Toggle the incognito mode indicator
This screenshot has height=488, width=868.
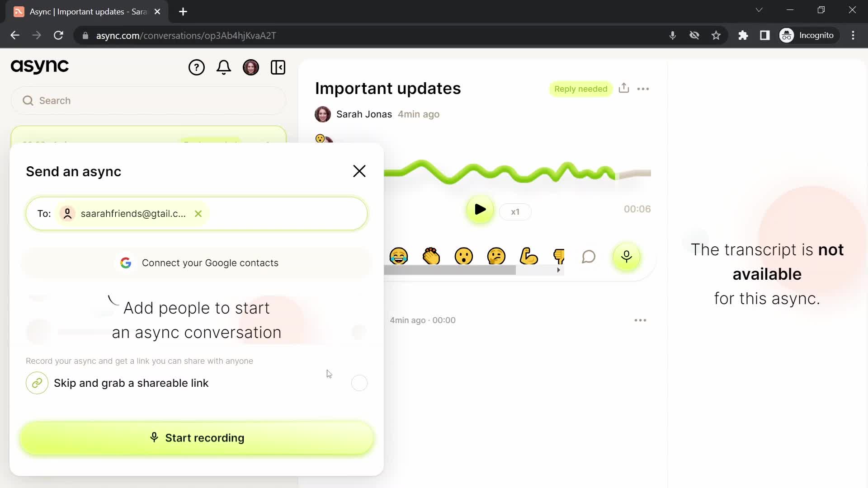[808, 36]
